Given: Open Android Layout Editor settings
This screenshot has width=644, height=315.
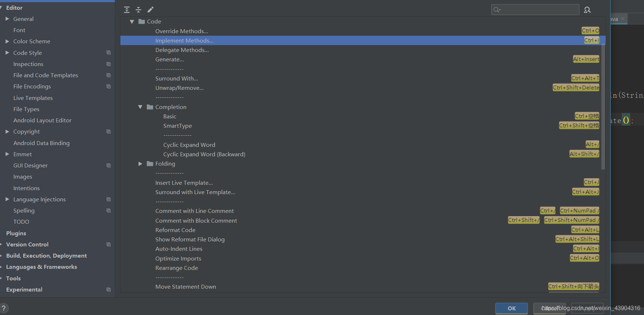Looking at the screenshot, I should [42, 120].
